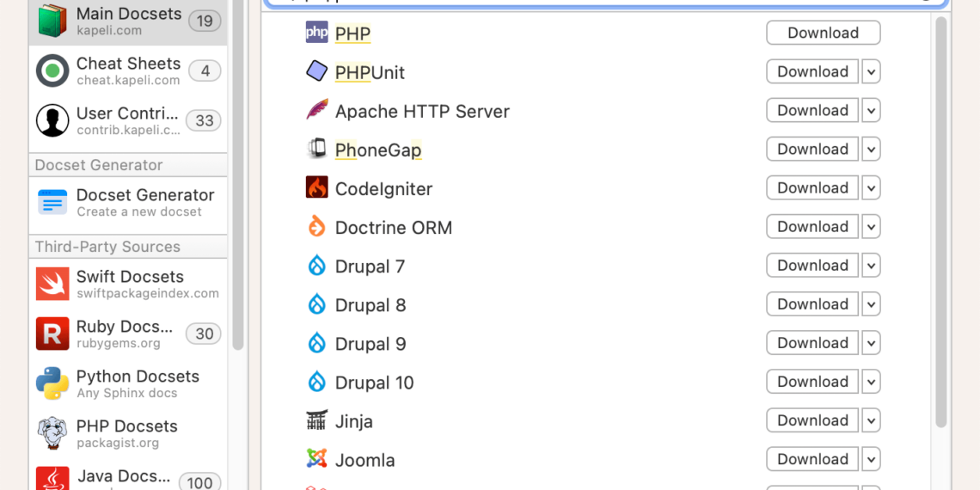Select Ruby Docsets in sidebar
The height and width of the screenshot is (490, 980).
tap(128, 334)
